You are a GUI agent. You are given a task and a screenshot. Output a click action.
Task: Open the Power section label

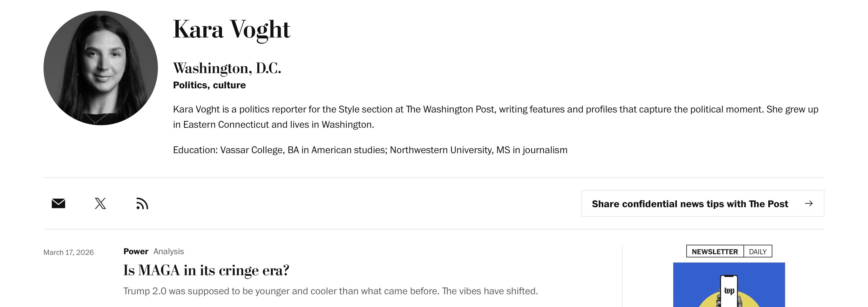pos(136,251)
